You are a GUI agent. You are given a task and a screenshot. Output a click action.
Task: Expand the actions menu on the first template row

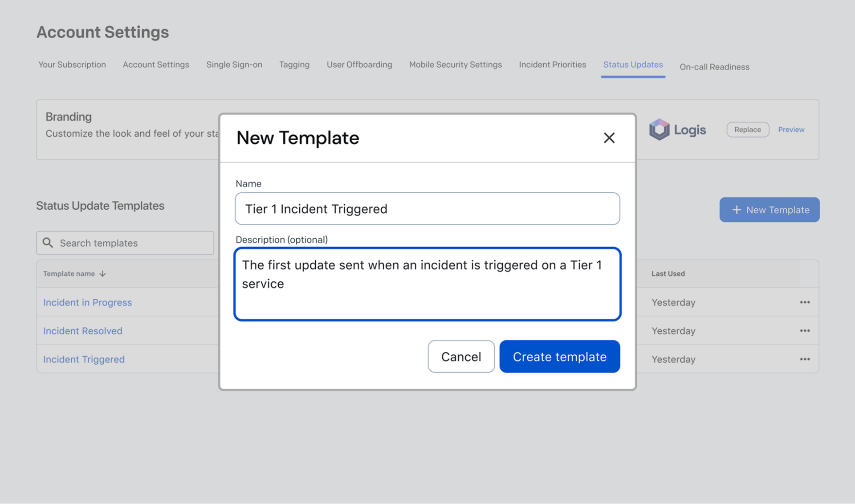pos(805,302)
